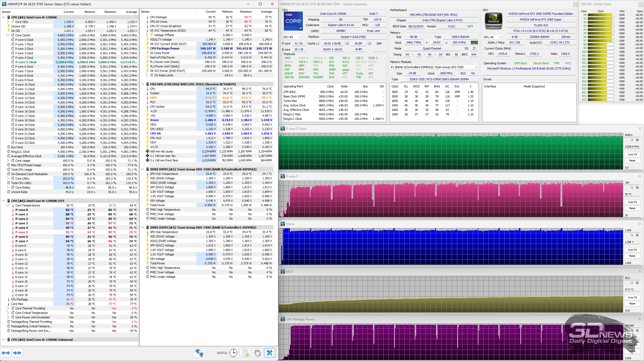
Task: Click the shrink layout arrows icon
Action: click(17, 353)
